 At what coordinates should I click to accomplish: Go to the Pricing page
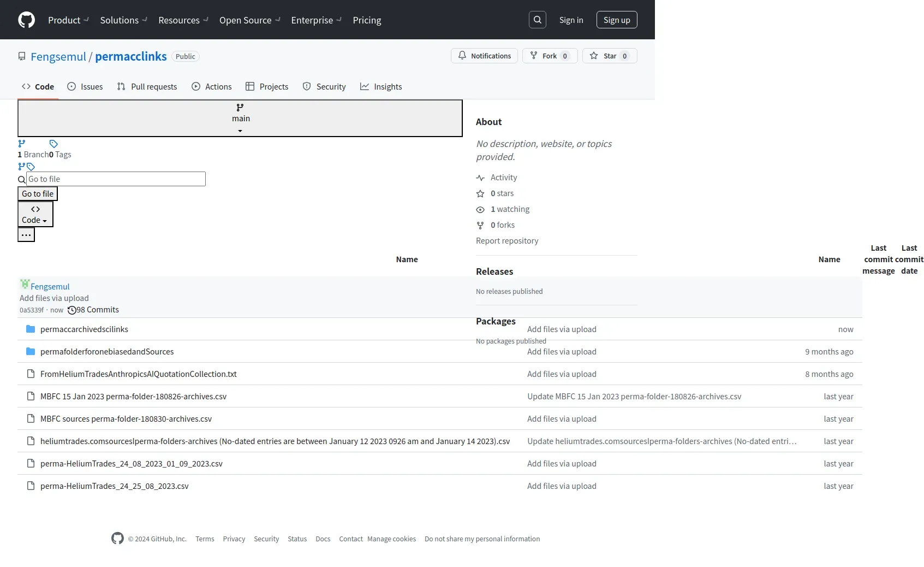click(367, 20)
